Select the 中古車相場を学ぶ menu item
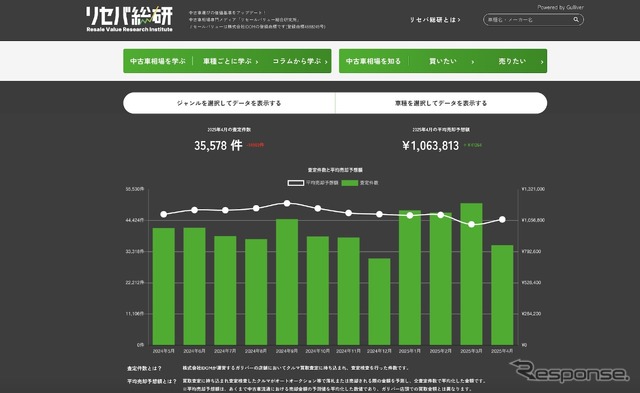The width and height of the screenshot is (640, 393). pos(158,61)
